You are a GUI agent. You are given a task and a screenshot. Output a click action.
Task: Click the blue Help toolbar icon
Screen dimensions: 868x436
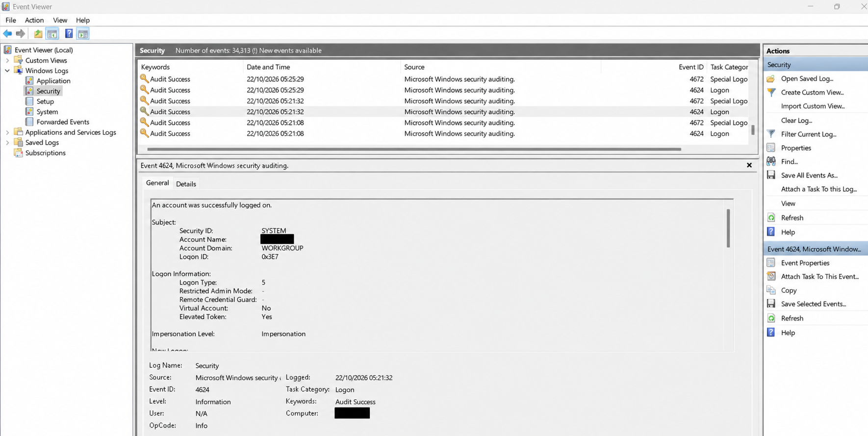[69, 33]
